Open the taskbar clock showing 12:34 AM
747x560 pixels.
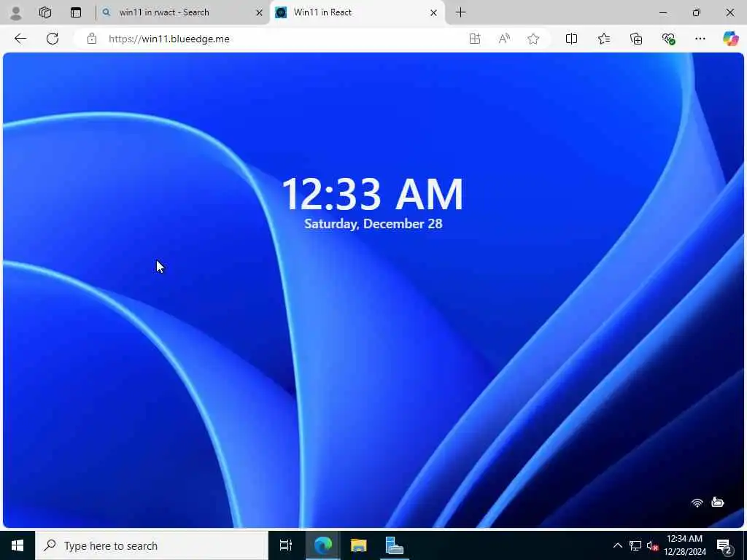point(684,545)
